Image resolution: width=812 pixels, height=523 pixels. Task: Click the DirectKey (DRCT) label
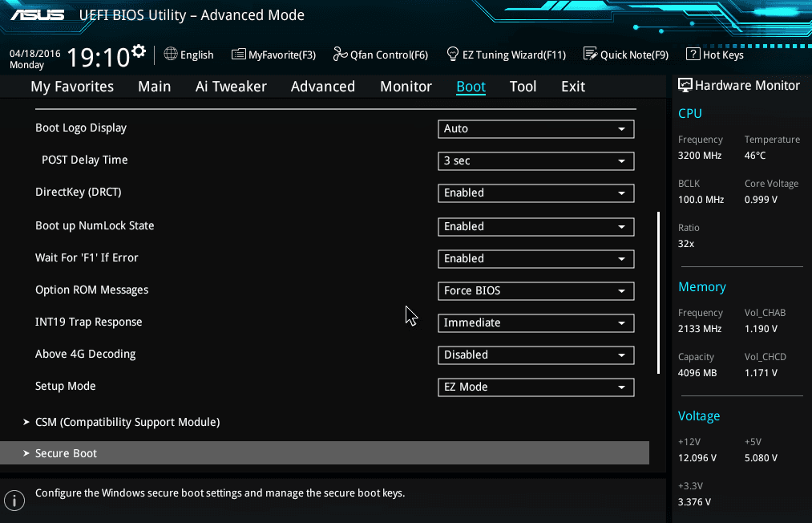(79, 193)
